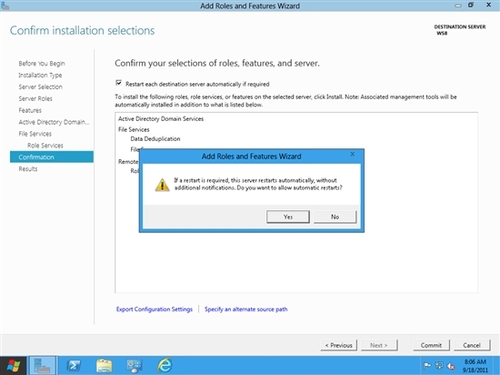The height and width of the screenshot is (375, 500).
Task: Open Internet Explorer from the taskbar
Action: tap(165, 365)
